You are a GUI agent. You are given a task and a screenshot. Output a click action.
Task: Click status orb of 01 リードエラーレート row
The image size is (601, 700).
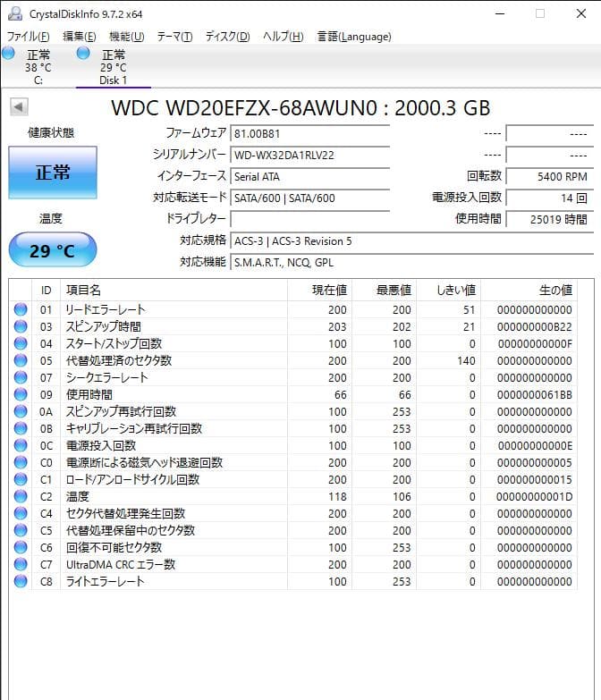point(21,309)
